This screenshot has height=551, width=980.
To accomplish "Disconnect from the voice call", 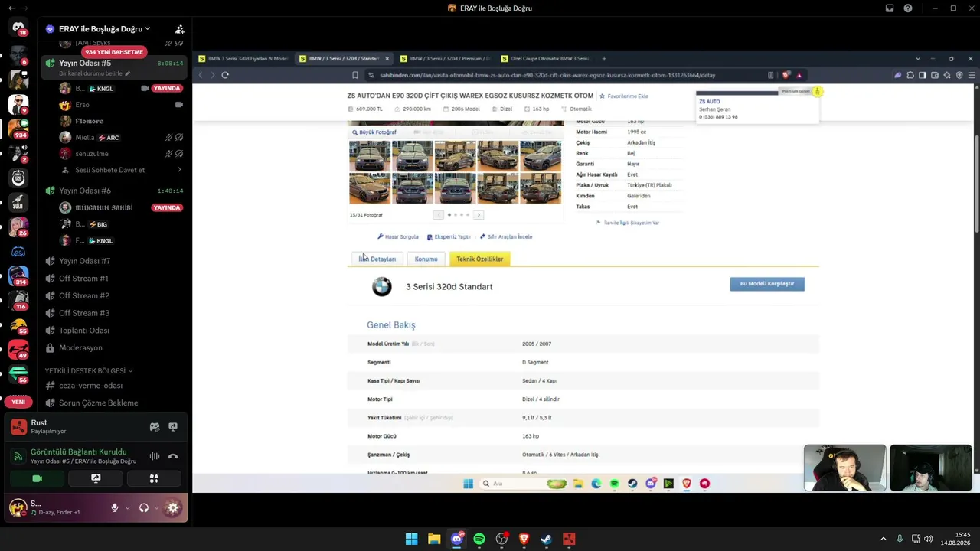I will [x=173, y=456].
